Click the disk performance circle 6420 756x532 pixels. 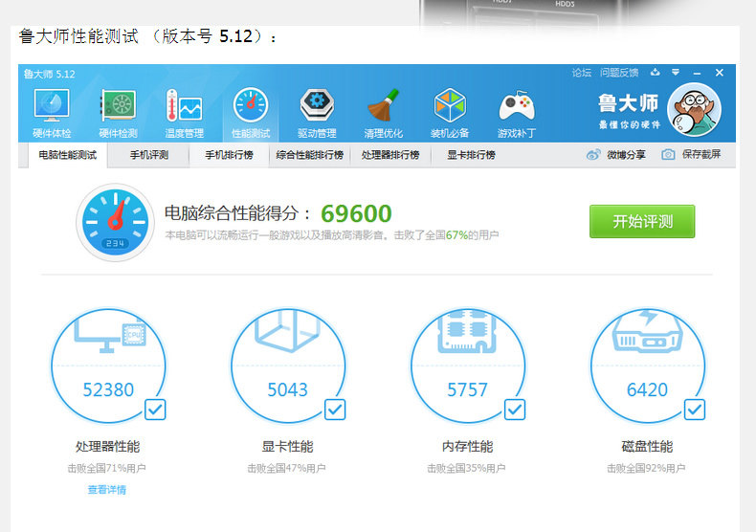point(648,366)
